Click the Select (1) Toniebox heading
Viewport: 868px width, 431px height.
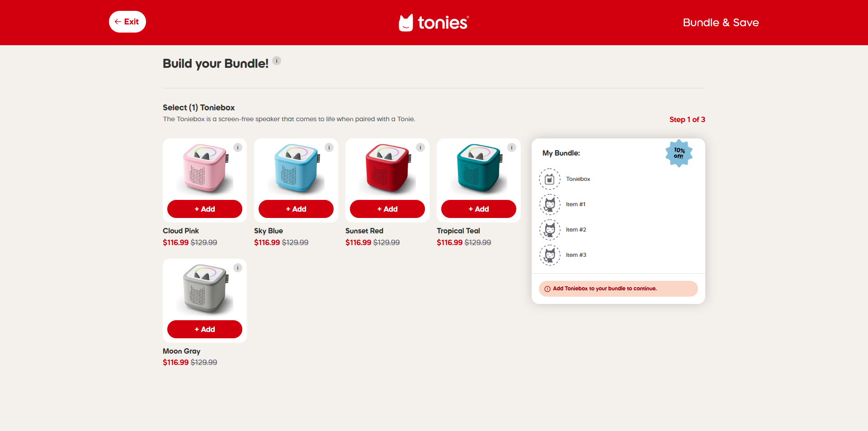[199, 108]
